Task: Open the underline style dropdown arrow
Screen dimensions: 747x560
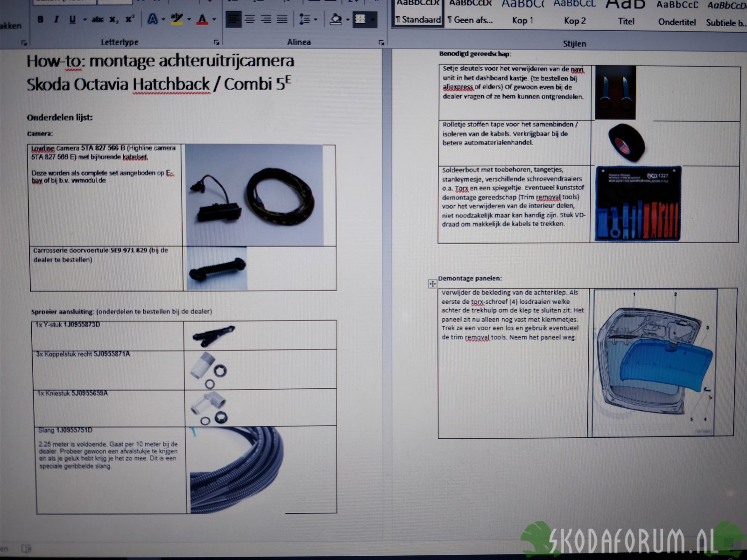Action: pyautogui.click(x=85, y=20)
